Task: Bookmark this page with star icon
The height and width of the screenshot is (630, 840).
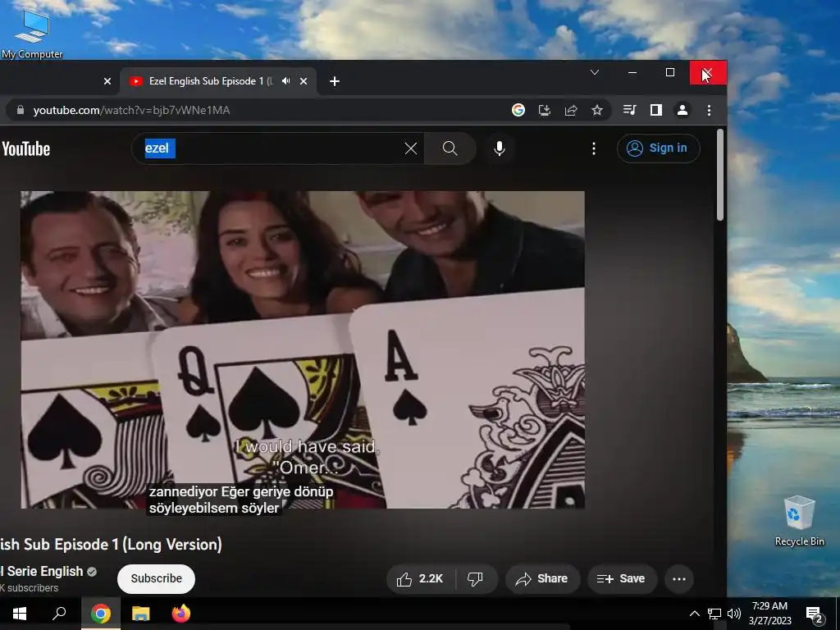Action: coord(597,111)
